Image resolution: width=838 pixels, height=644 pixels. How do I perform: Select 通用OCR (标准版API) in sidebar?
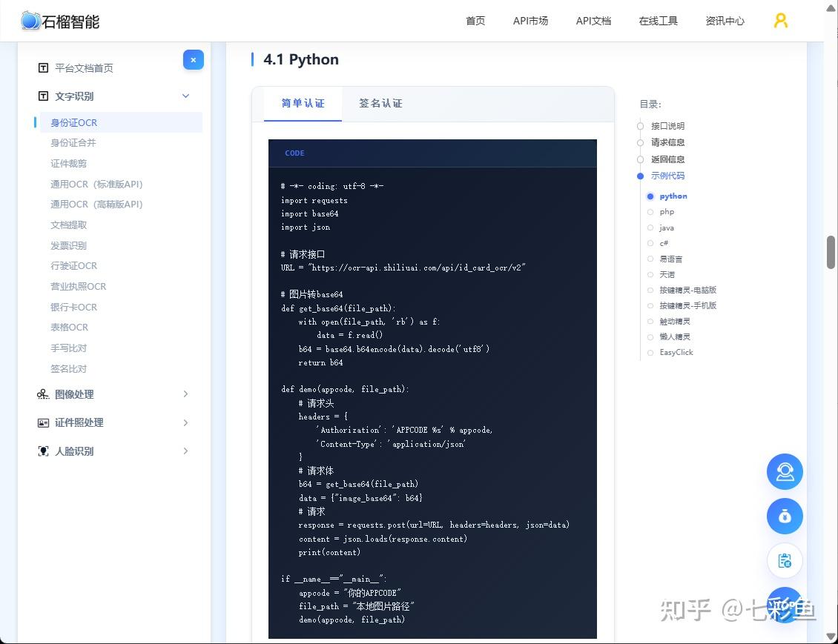(x=96, y=185)
